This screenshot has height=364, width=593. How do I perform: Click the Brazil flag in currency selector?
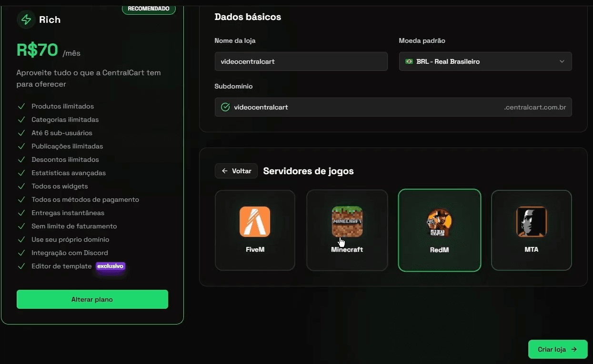[409, 61]
